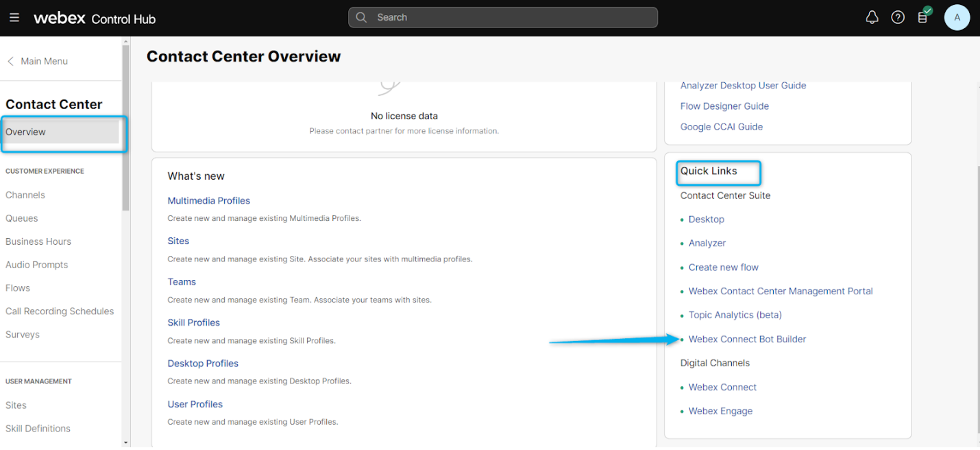Open the hamburger navigation menu
980x450 pixels.
(x=14, y=18)
